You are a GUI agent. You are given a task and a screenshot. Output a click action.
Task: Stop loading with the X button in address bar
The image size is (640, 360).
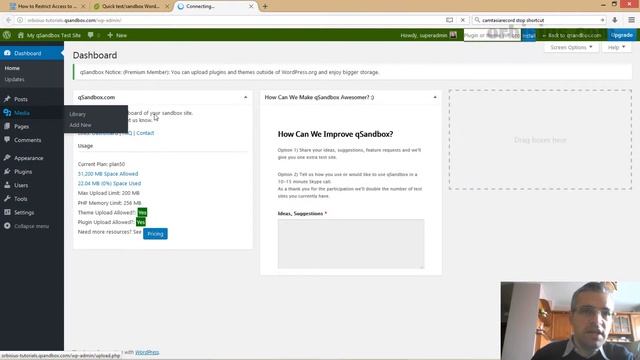463,20
